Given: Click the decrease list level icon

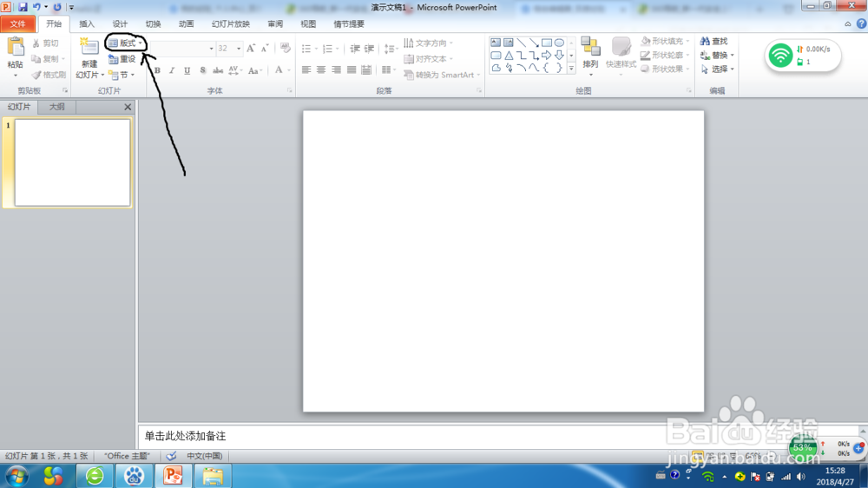Looking at the screenshot, I should click(355, 49).
